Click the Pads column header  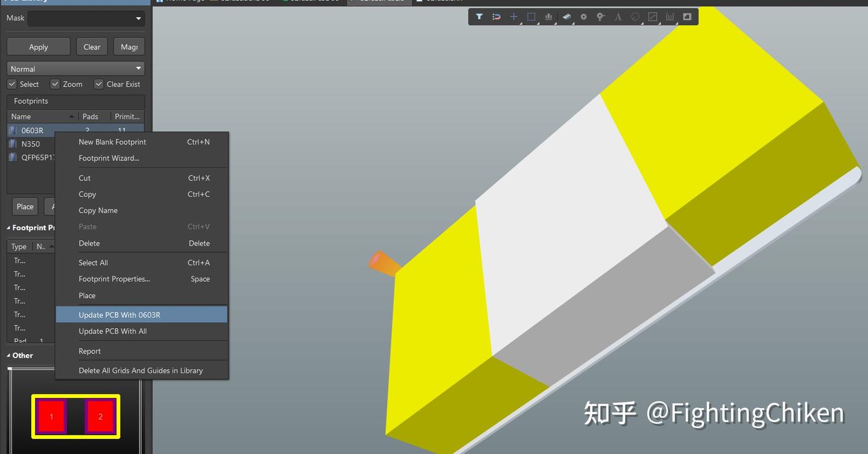(94, 116)
